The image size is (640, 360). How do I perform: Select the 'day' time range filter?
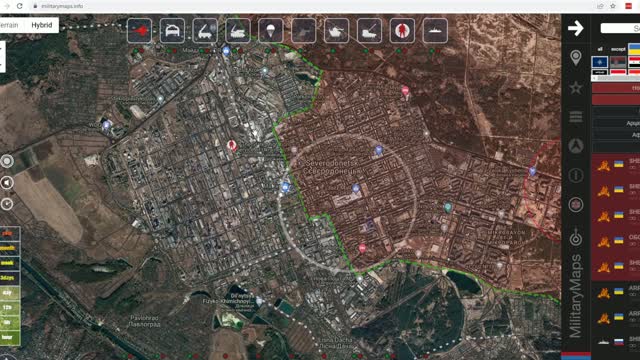tap(9, 293)
